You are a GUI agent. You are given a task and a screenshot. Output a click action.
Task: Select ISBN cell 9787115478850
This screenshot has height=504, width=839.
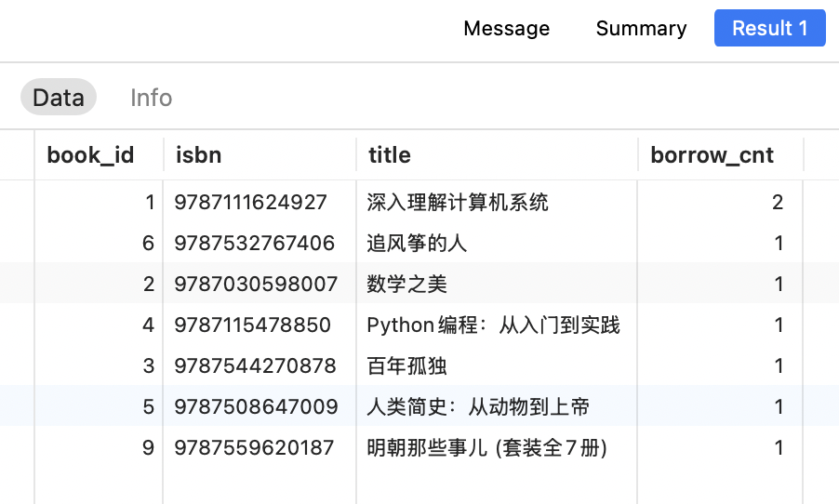point(254,325)
